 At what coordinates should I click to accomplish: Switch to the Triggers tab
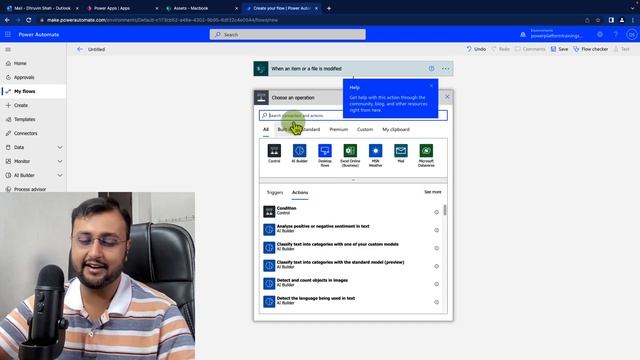click(x=275, y=192)
